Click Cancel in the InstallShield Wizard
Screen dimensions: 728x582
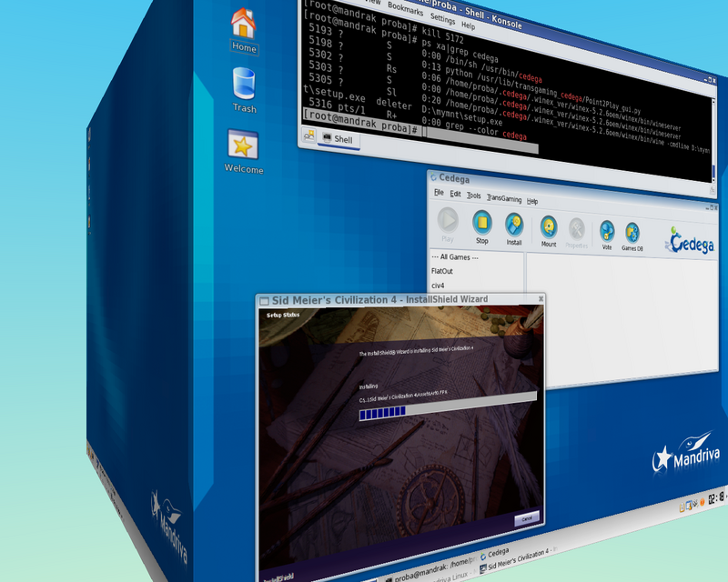(527, 518)
